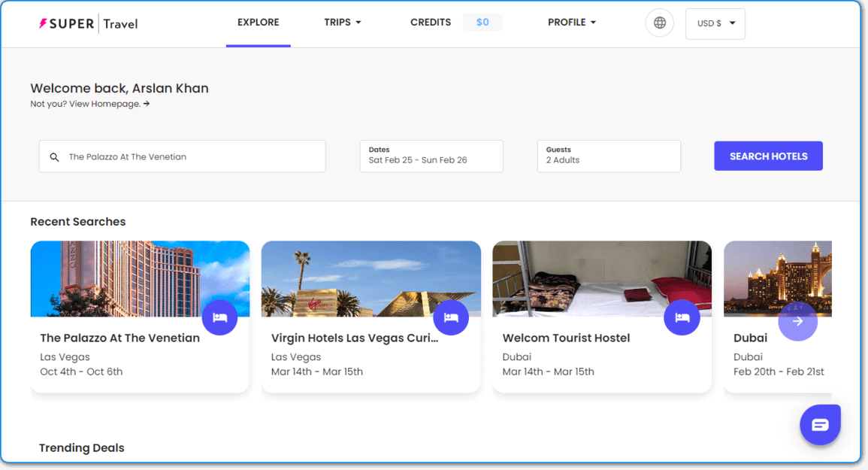Click the SuperTravel logo
This screenshot has height=470, width=868.
[x=89, y=24]
